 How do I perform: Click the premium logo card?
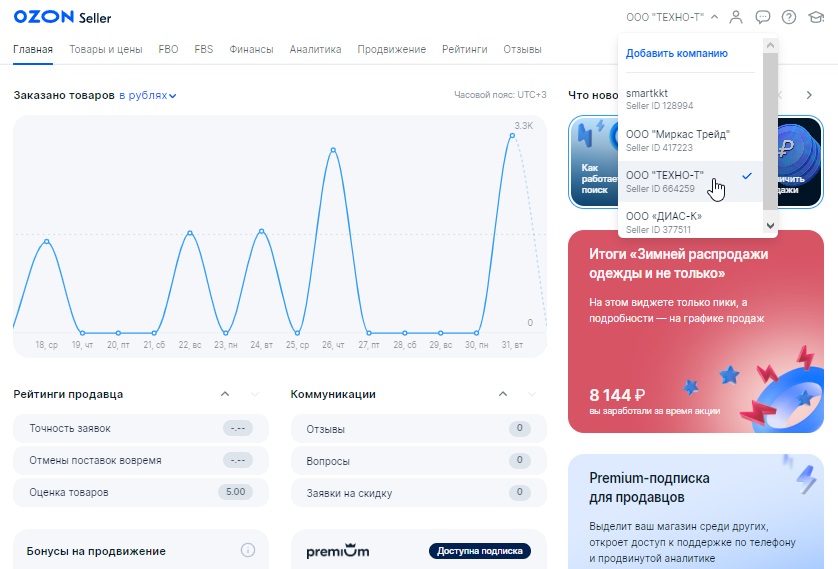[338, 550]
